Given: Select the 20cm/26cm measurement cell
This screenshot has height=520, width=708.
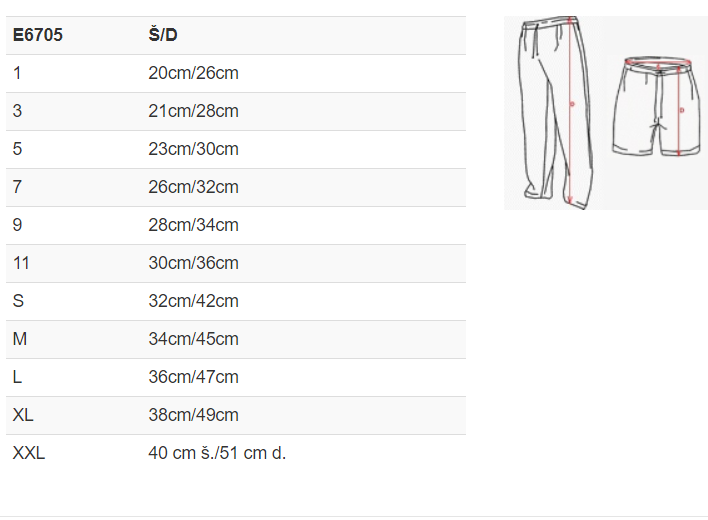Looking at the screenshot, I should [193, 73].
